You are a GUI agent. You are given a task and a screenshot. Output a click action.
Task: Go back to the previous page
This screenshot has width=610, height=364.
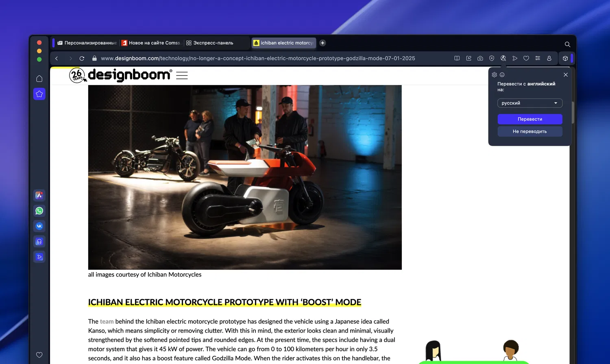[x=57, y=59]
